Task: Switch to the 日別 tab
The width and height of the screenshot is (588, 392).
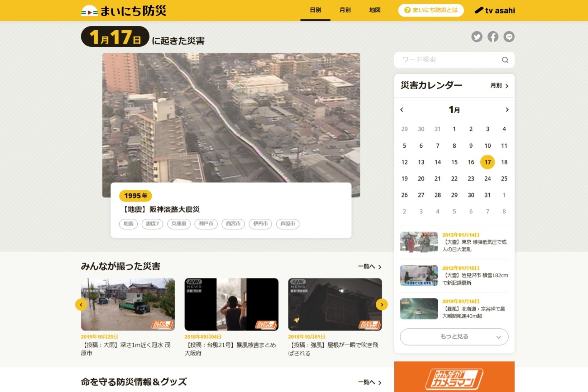Action: 315,10
